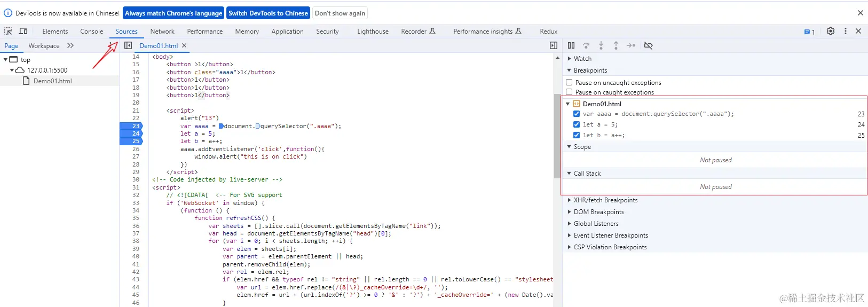Pause script execution button

(x=571, y=45)
